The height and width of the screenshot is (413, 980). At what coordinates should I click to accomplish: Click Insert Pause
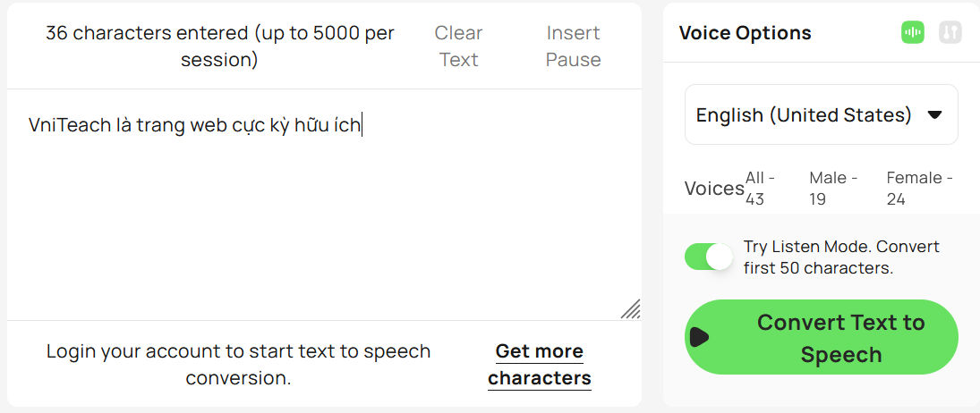point(573,46)
